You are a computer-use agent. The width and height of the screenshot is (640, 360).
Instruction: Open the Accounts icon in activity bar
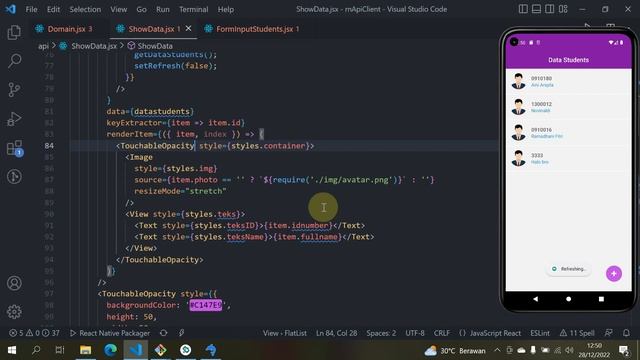14,283
